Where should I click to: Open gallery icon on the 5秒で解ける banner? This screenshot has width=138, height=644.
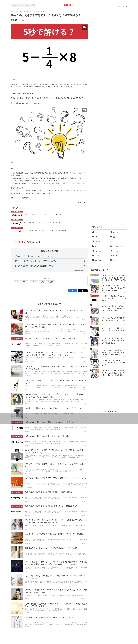point(84,27)
